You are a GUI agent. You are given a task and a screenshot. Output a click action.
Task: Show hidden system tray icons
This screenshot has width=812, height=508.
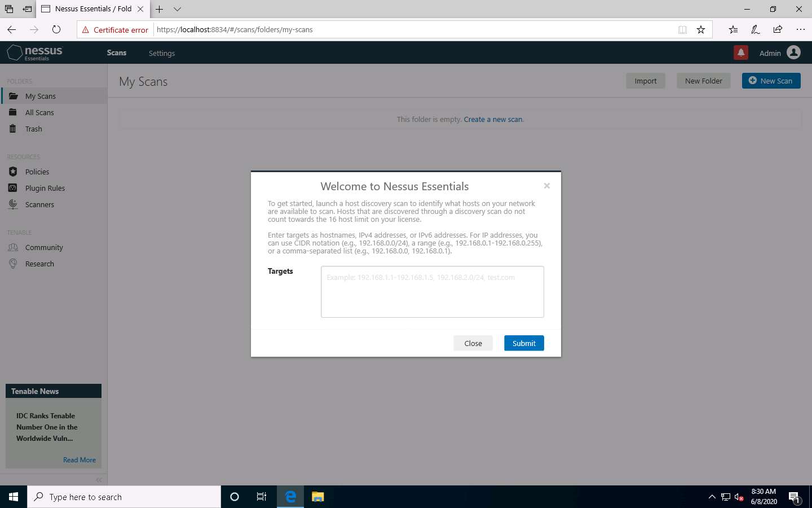coord(712,497)
